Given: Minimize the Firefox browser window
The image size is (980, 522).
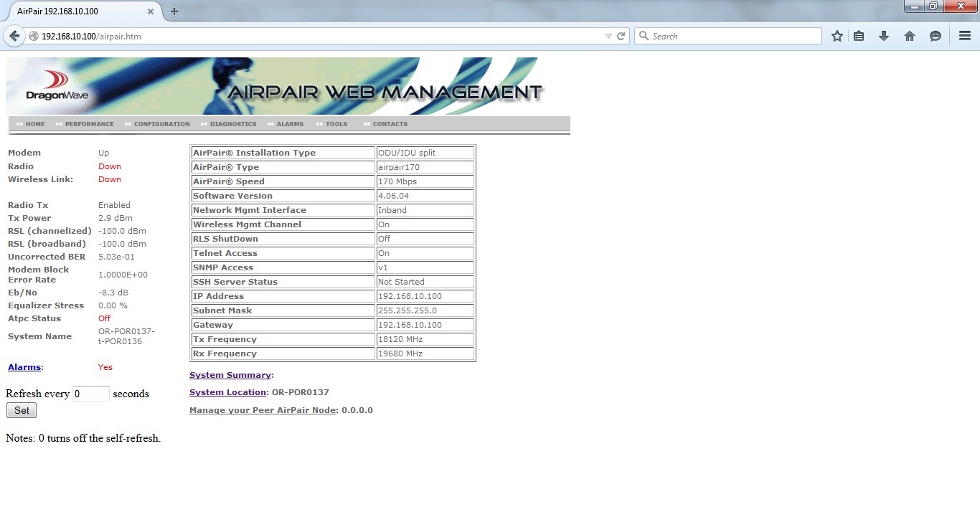Looking at the screenshot, I should [914, 6].
